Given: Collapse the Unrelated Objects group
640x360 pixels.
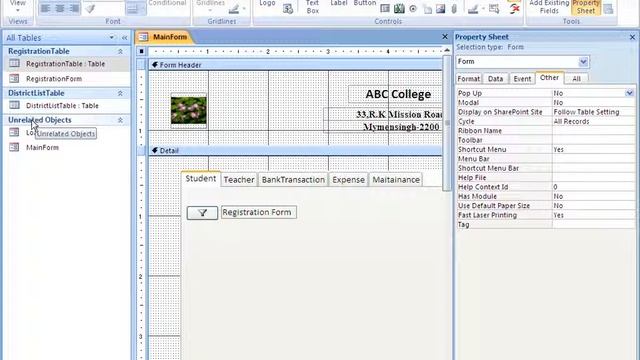Looking at the screenshot, I should point(120,120).
